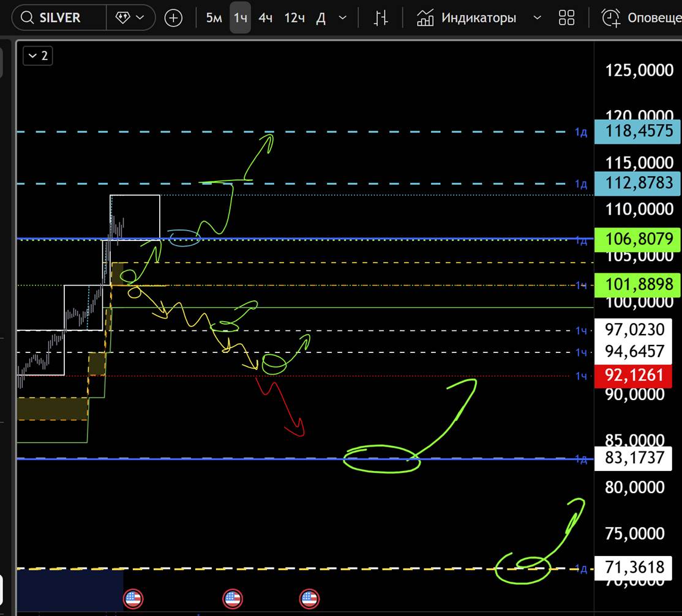Switch to the 5м timeframe
This screenshot has width=682, height=616.
tap(214, 18)
